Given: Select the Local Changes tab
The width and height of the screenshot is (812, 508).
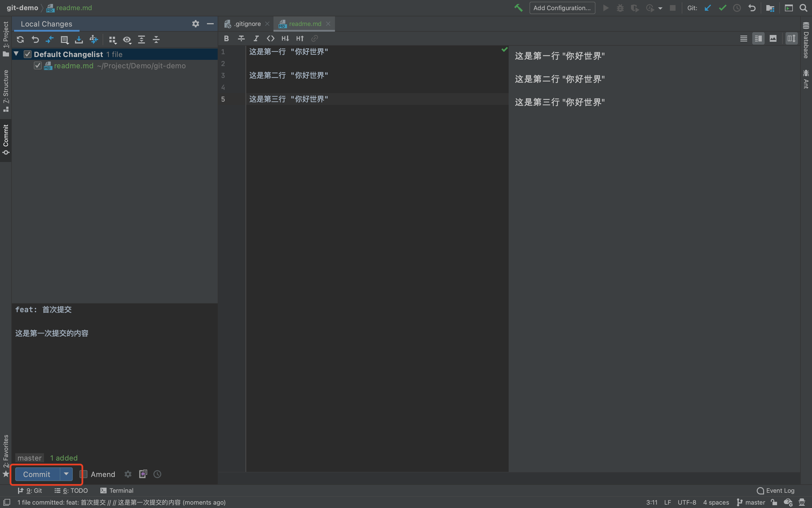Looking at the screenshot, I should [x=46, y=24].
